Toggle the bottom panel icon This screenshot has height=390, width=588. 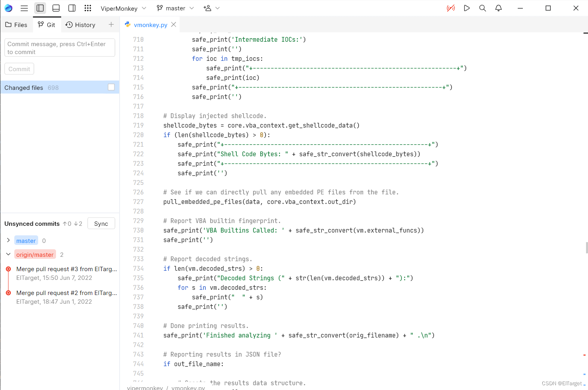56,8
